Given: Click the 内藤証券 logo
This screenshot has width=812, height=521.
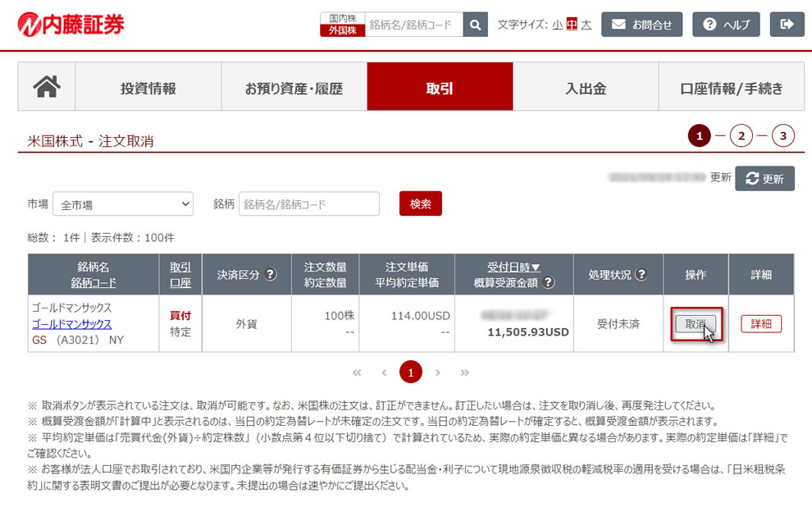Looking at the screenshot, I should click(x=71, y=25).
